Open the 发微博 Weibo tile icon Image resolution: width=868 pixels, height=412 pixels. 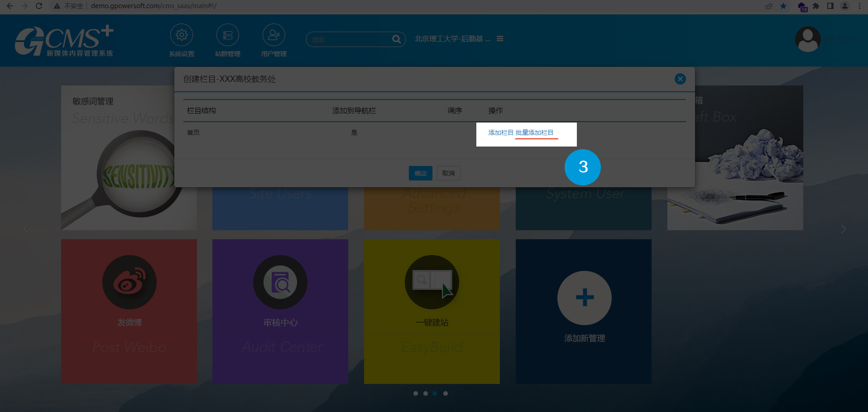[129, 282]
